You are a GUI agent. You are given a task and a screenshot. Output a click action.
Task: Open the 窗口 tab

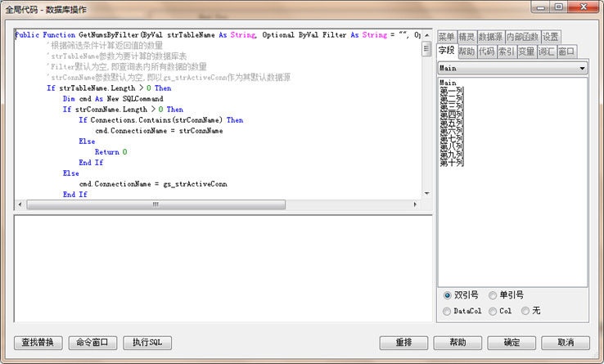coord(566,52)
